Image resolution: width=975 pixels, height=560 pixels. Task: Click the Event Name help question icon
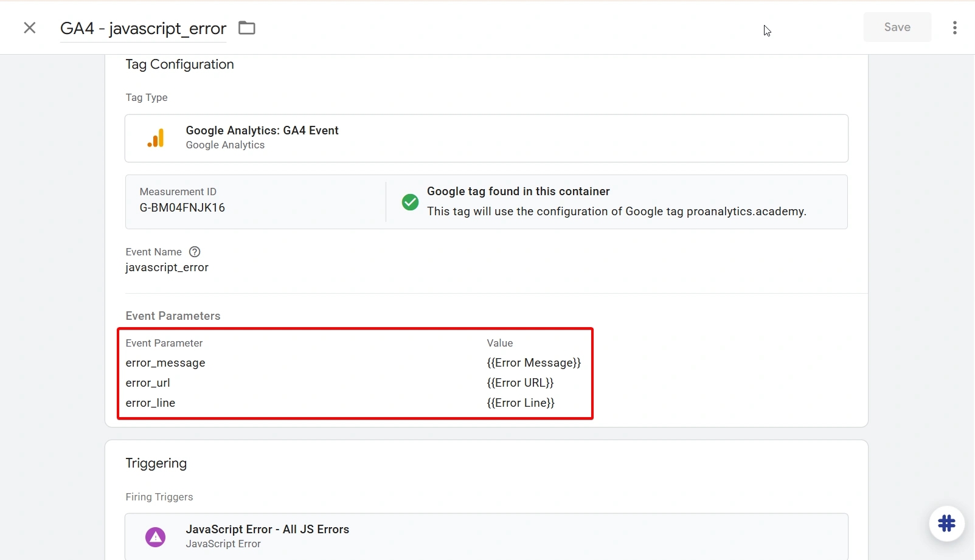coord(195,252)
